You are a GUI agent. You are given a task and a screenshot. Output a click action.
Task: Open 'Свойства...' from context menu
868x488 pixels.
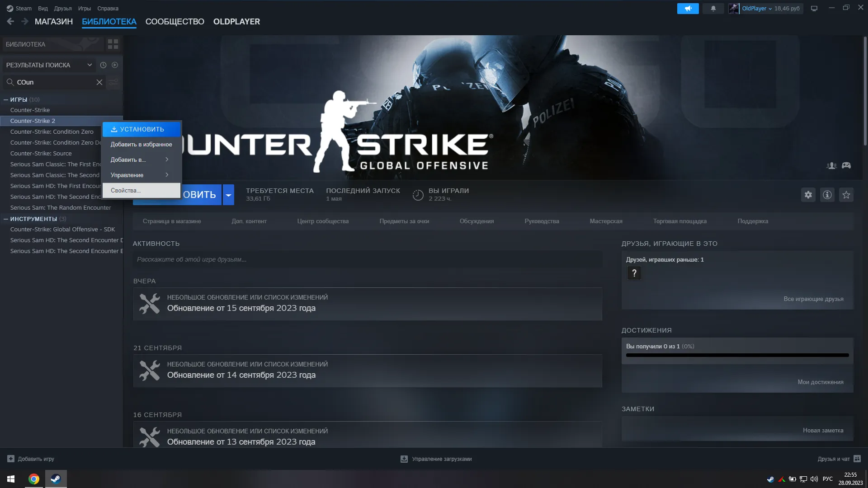click(141, 191)
